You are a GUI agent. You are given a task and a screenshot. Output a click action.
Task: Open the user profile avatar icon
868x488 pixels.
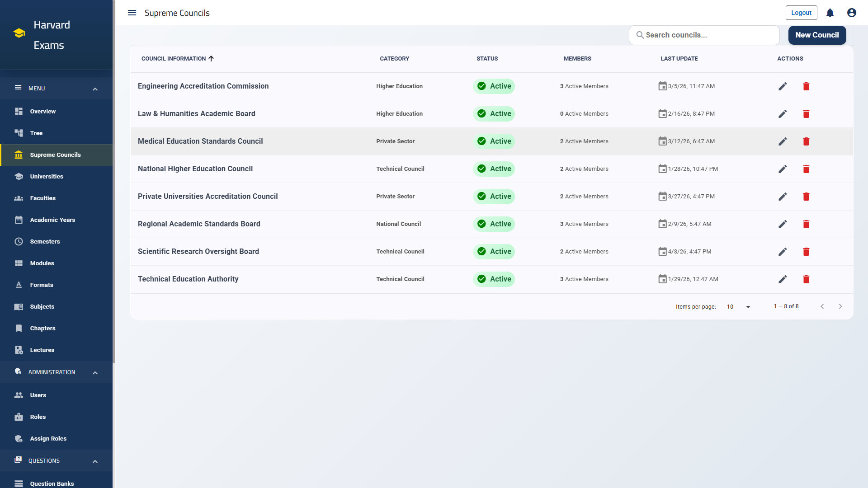click(x=851, y=13)
